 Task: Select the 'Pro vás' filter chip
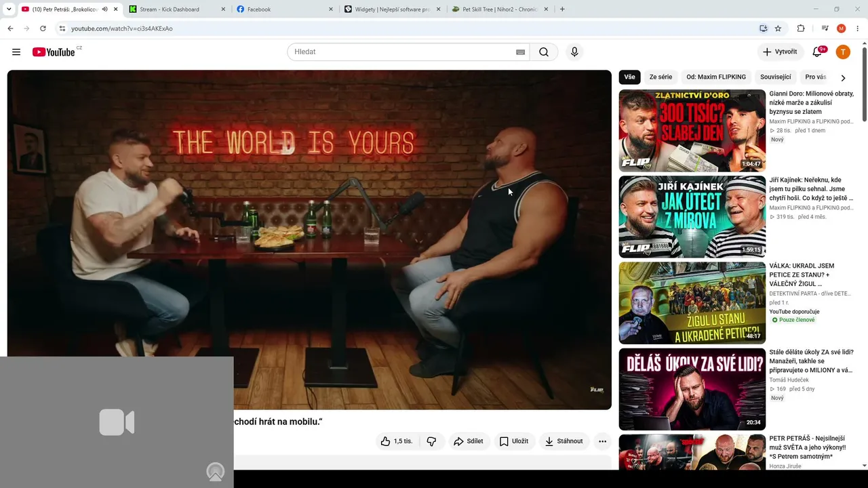816,77
